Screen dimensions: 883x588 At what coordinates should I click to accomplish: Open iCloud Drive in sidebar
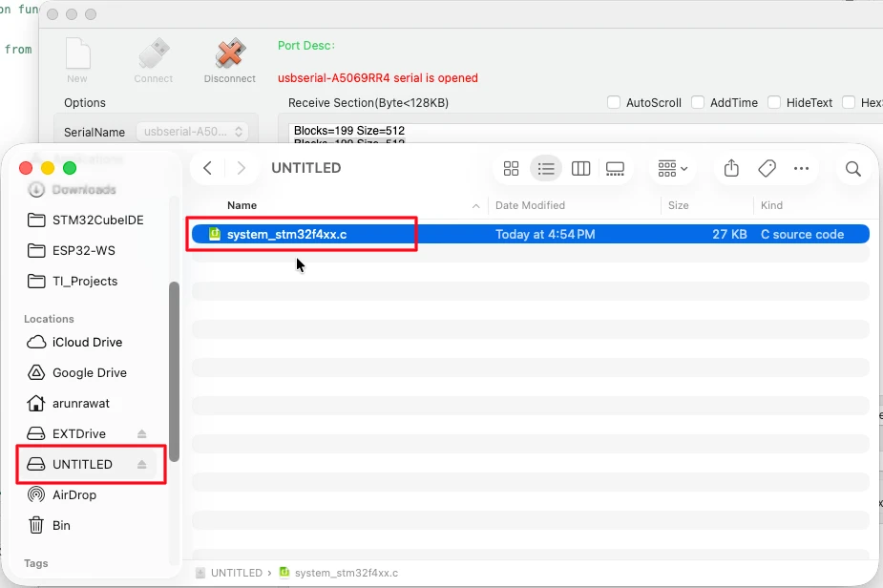click(87, 343)
